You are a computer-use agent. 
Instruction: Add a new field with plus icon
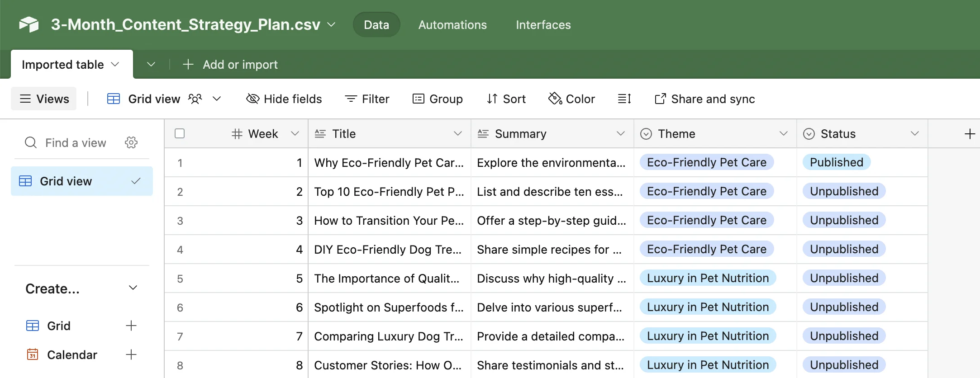pos(970,134)
